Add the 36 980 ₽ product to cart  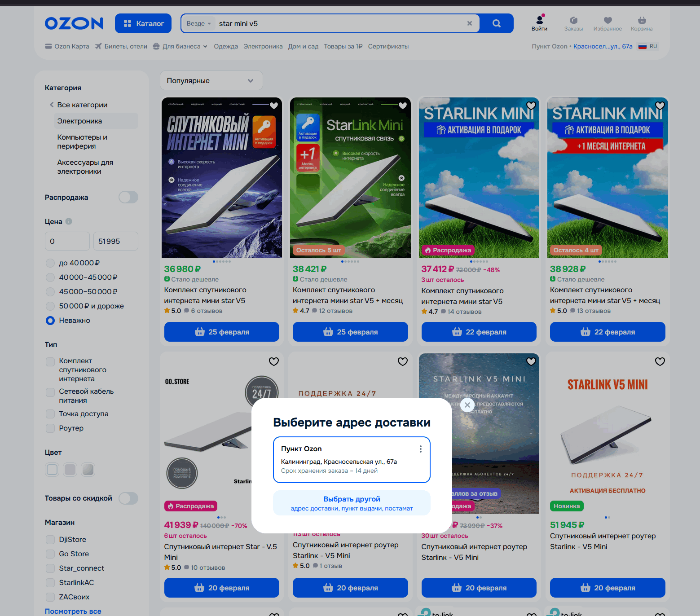pos(222,332)
